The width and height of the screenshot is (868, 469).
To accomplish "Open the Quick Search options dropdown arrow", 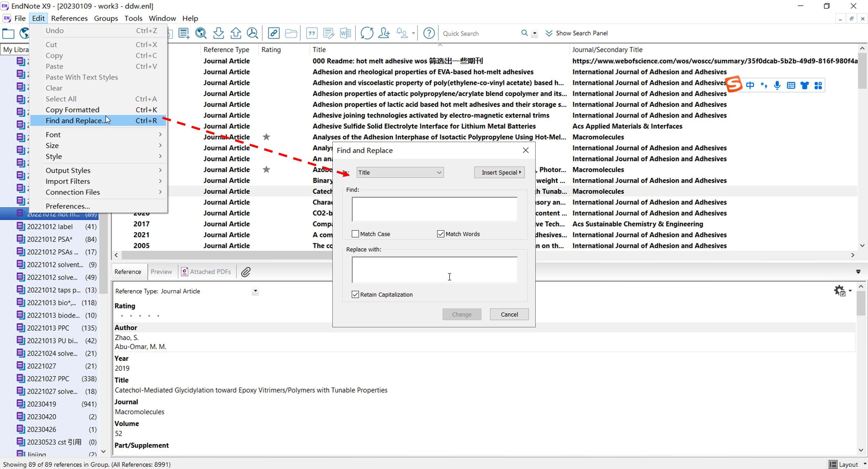I will [x=535, y=33].
